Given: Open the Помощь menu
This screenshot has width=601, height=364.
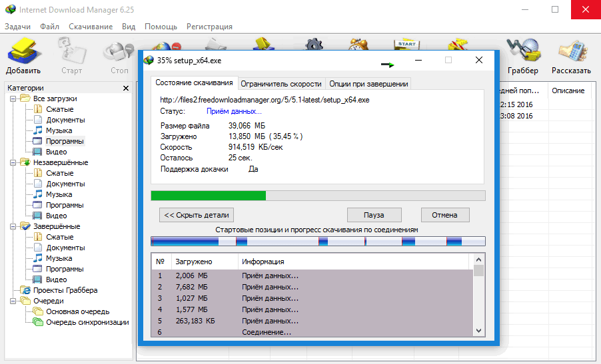Looking at the screenshot, I should click(x=161, y=27).
